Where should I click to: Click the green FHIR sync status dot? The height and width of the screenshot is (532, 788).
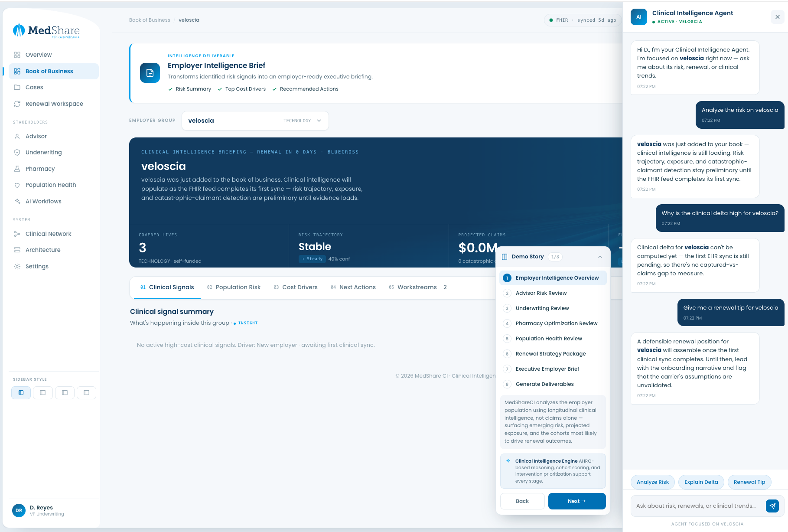click(x=551, y=20)
